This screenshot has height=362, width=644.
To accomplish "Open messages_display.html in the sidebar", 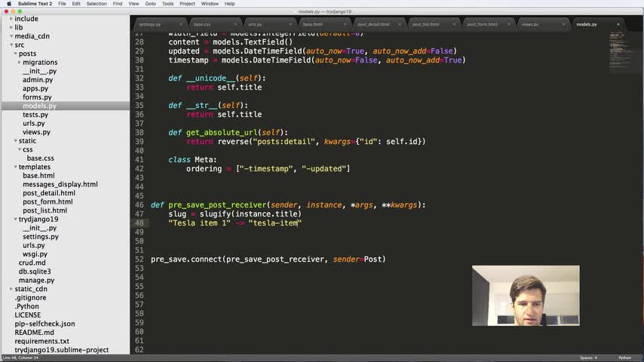I will [60, 184].
